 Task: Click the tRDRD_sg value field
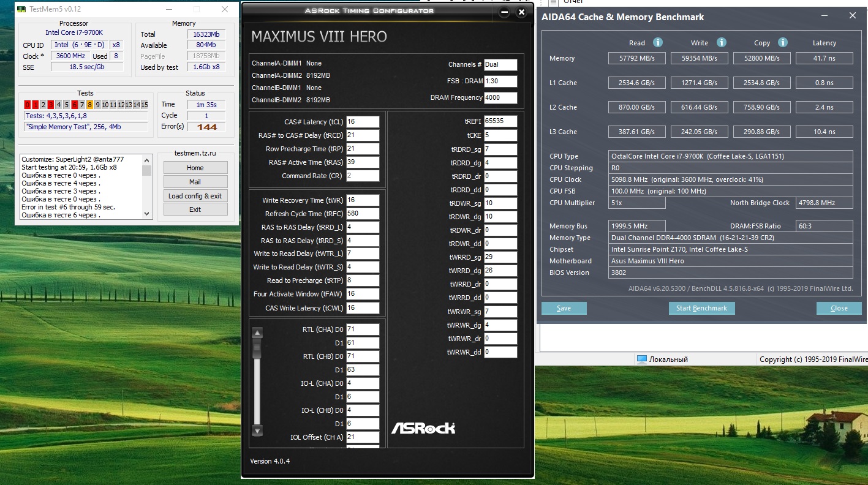click(500, 149)
